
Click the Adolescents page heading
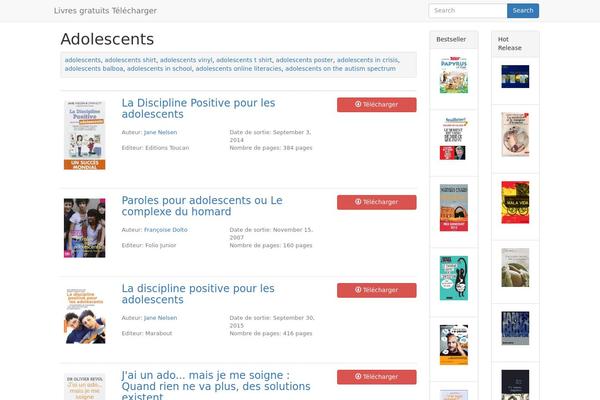click(107, 39)
